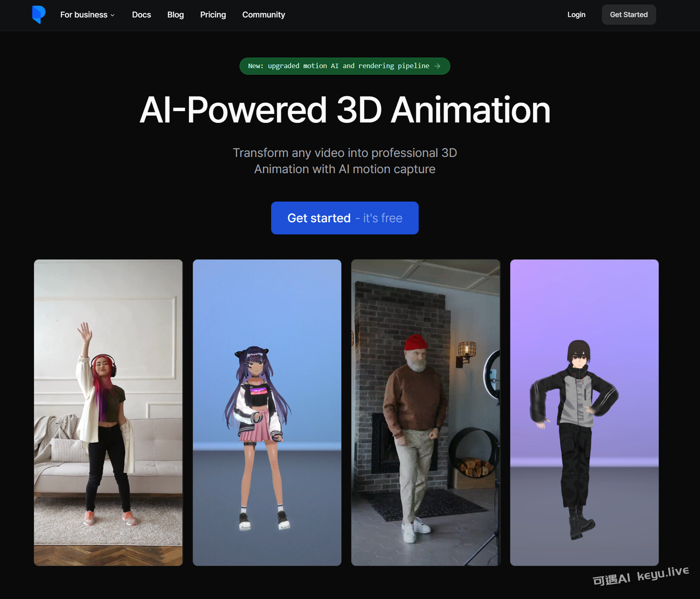
Task: Open the Blog link in navigation
Action: coord(176,15)
